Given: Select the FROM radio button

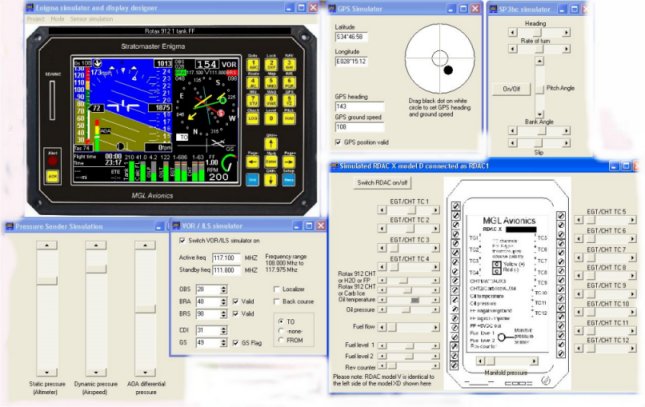Looking at the screenshot, I should pos(281,340).
